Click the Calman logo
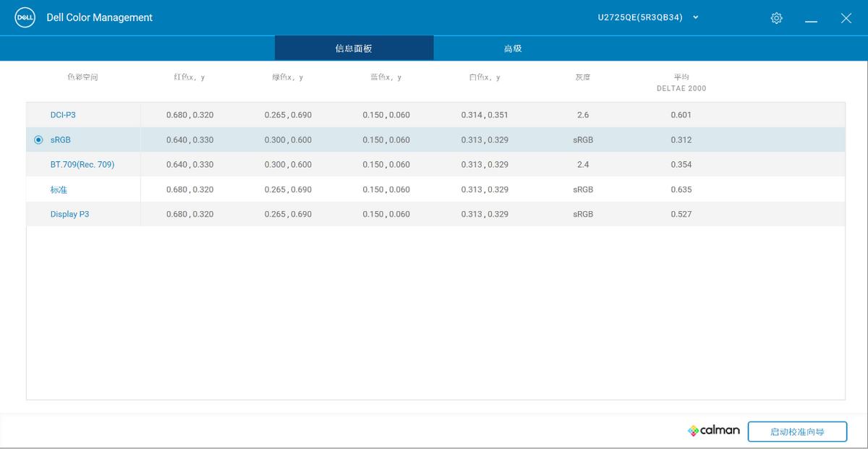 (x=714, y=430)
